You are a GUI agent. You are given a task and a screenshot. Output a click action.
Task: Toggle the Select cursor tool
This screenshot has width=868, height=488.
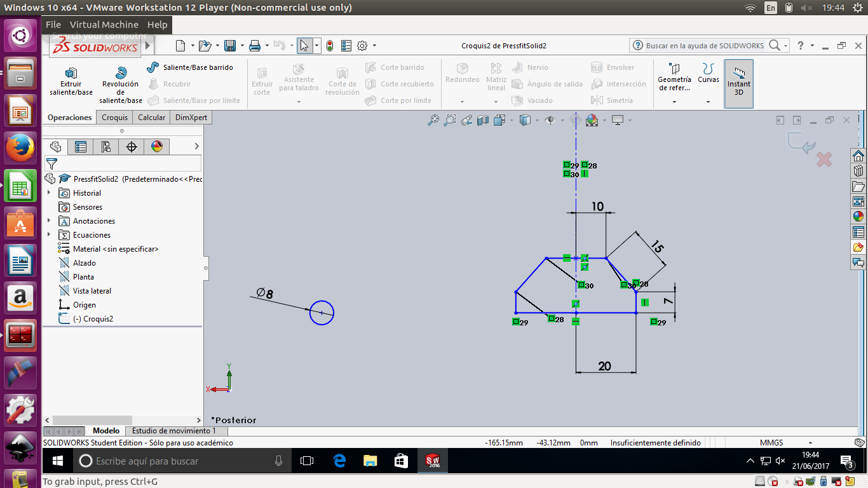(x=304, y=46)
